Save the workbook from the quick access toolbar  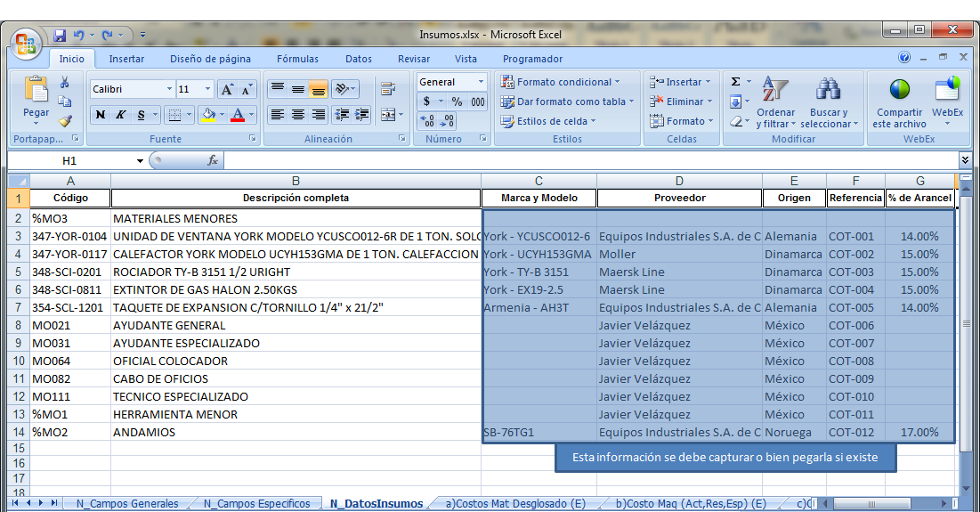[x=60, y=36]
